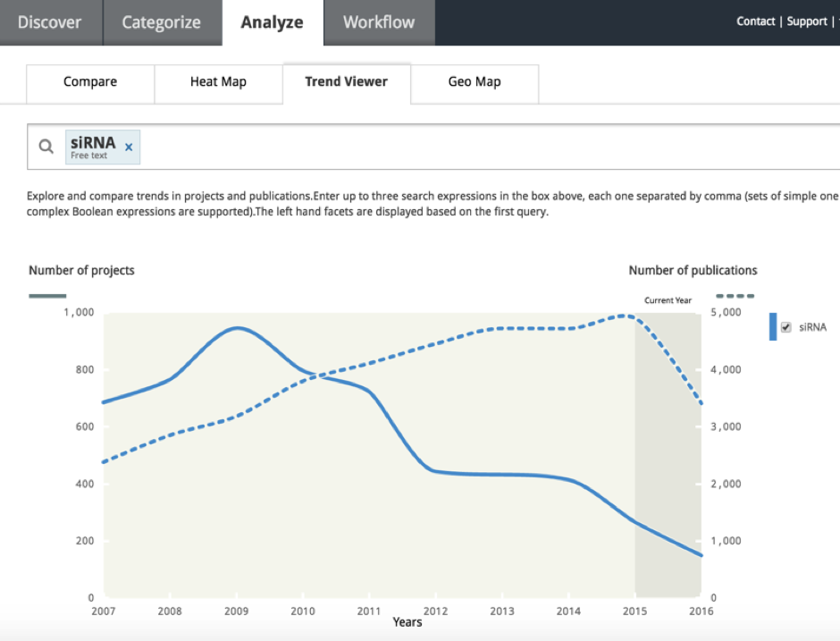
Task: Go to the Workflow tab
Action: 379,22
